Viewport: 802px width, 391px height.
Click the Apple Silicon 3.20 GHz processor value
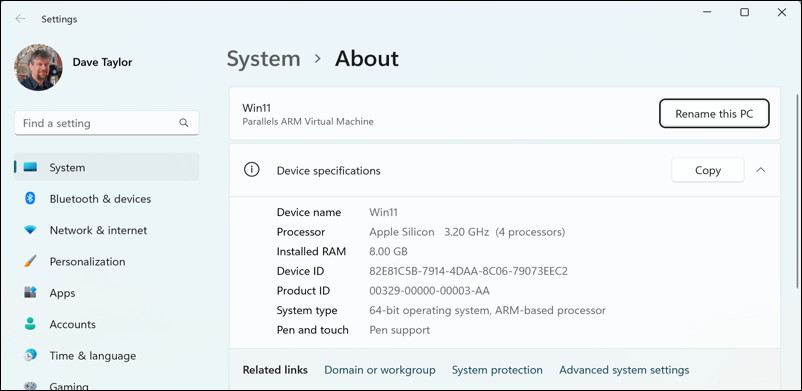tap(467, 232)
